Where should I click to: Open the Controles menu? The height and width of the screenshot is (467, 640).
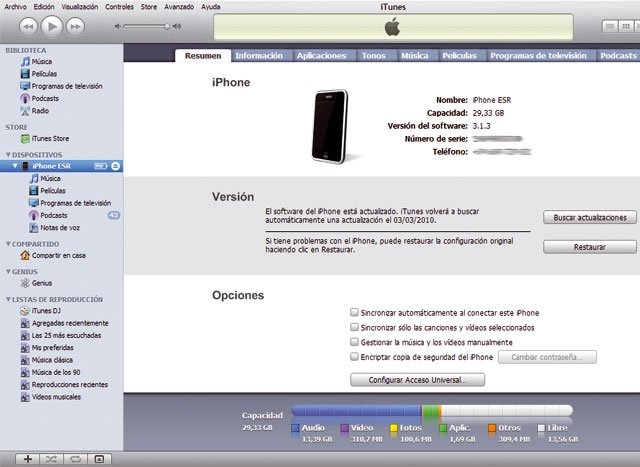click(x=119, y=7)
